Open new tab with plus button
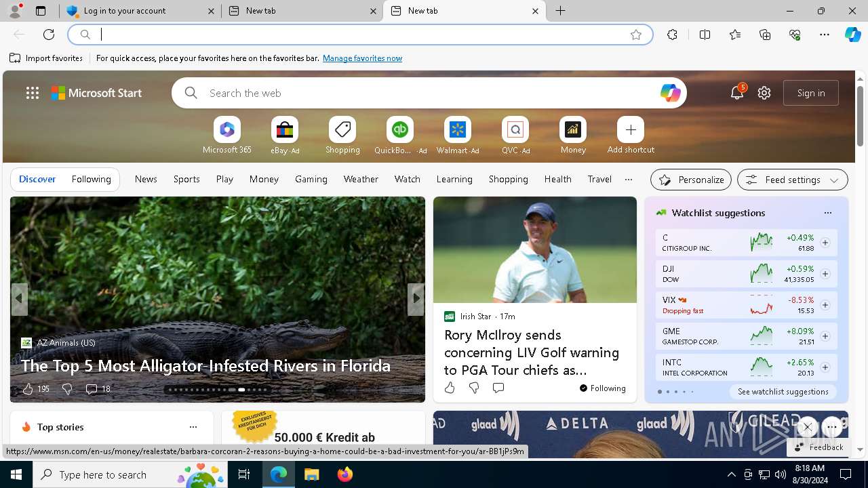This screenshot has width=868, height=488. [560, 11]
